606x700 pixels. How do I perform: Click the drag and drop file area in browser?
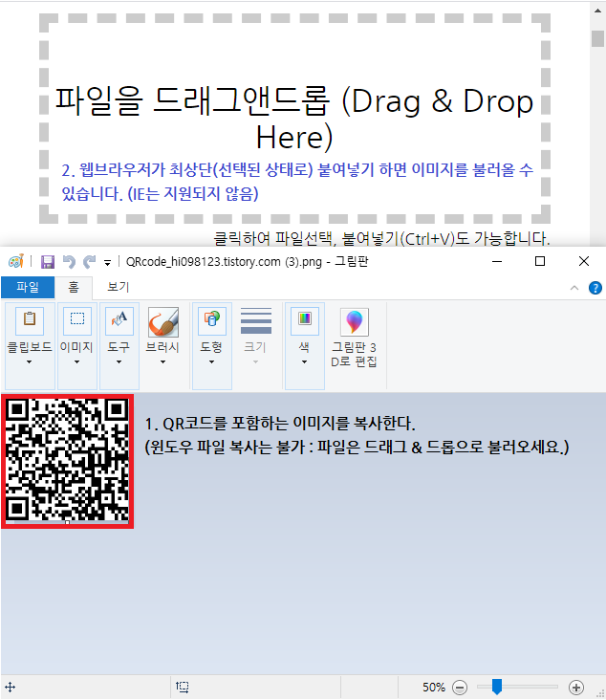point(294,119)
